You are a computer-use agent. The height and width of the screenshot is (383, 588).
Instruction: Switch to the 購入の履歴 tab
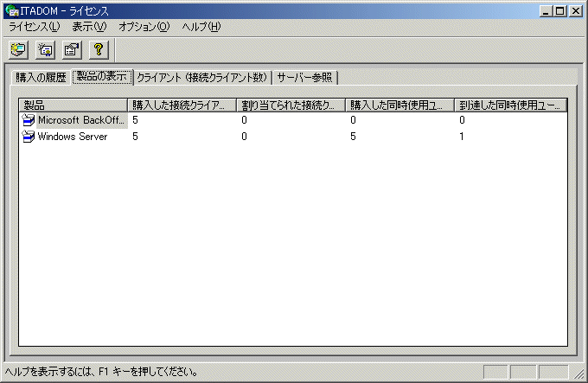pos(41,78)
